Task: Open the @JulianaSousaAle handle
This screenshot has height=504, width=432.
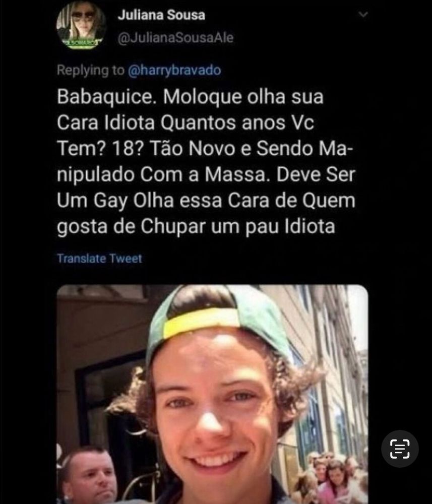Action: (x=175, y=38)
